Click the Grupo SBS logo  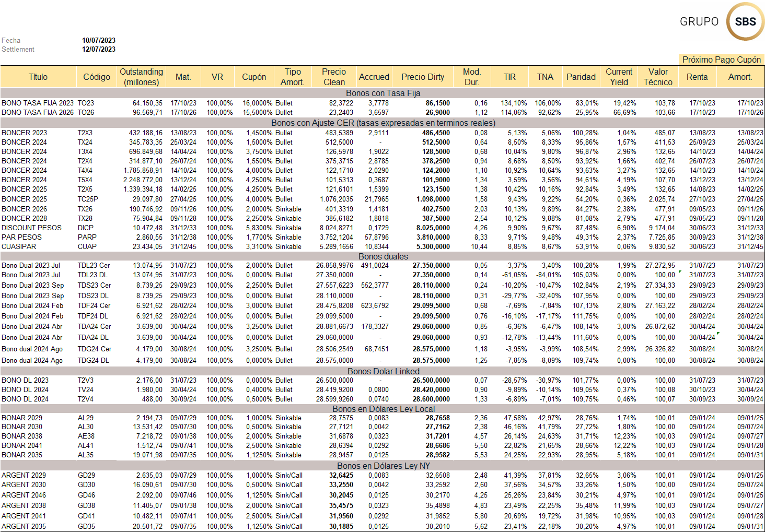722,21
